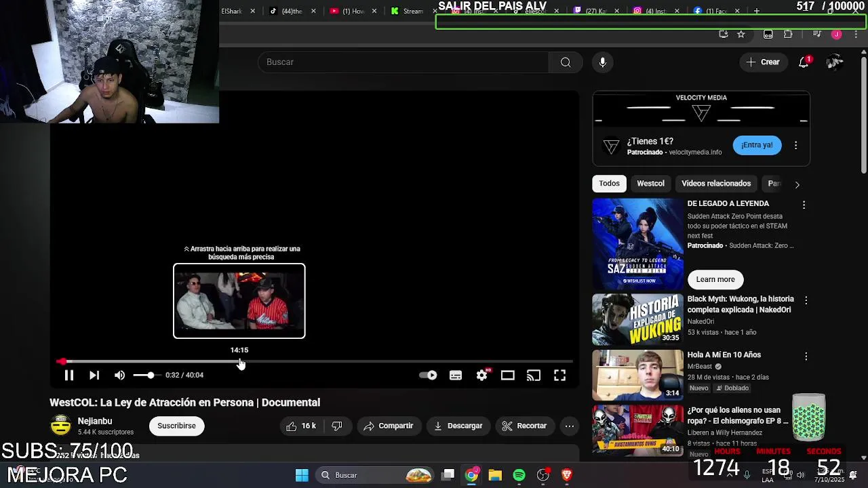Cast video to a TV
The width and height of the screenshot is (868, 488).
(534, 375)
